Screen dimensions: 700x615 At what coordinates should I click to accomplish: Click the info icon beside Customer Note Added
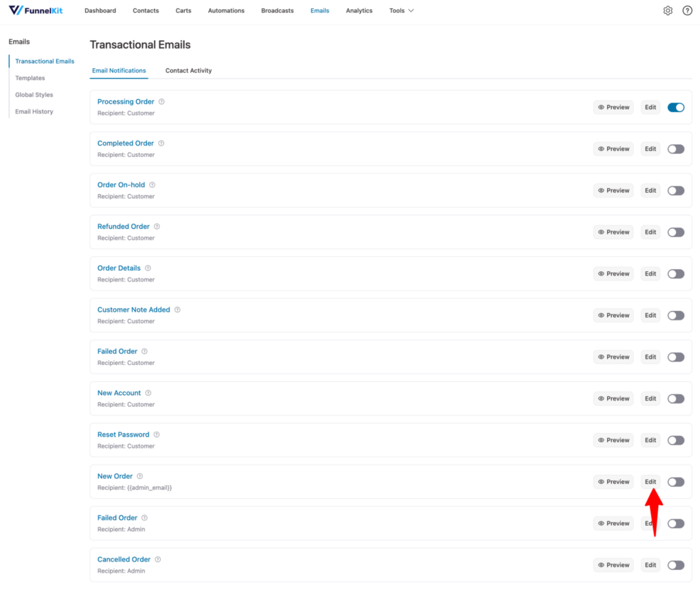pyautogui.click(x=177, y=309)
